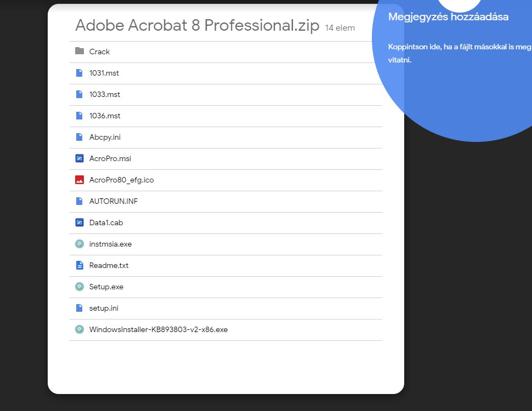
Task: Click the Koppintson ide tooltip description
Action: (x=460, y=53)
